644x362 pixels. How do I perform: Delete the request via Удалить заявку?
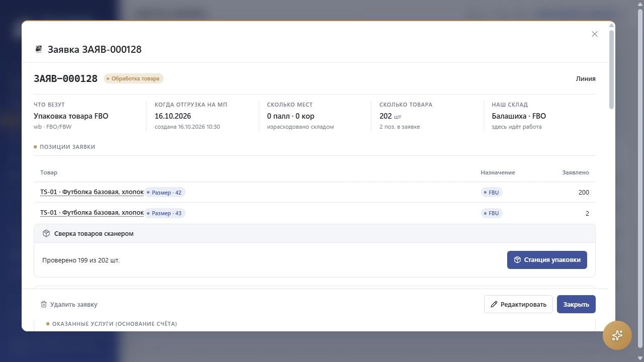(69, 304)
